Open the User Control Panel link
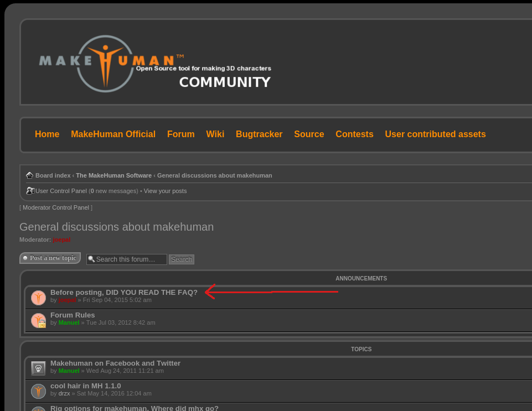The height and width of the screenshot is (411, 532). [61, 191]
